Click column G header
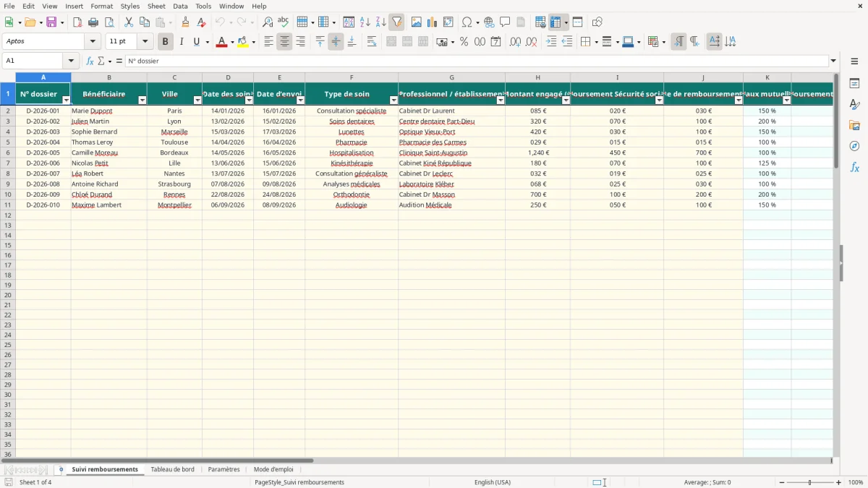Viewport: 868px width, 488px height. point(451,77)
